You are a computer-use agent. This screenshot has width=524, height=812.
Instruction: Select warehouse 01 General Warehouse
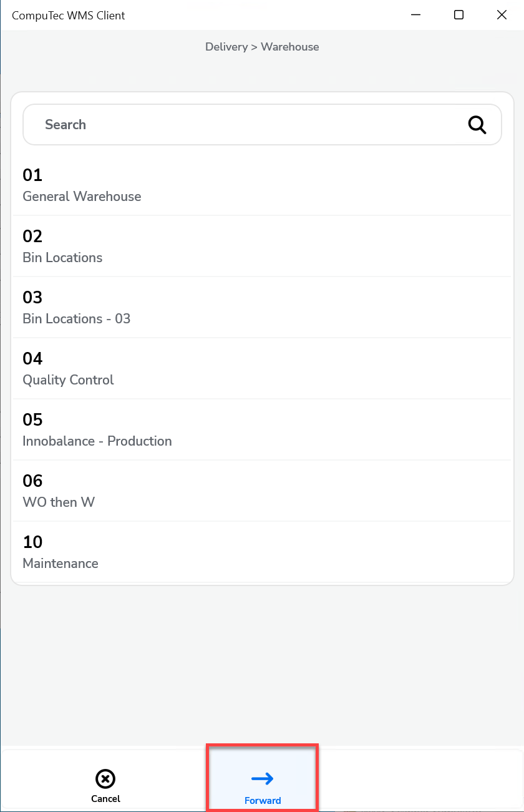262,185
